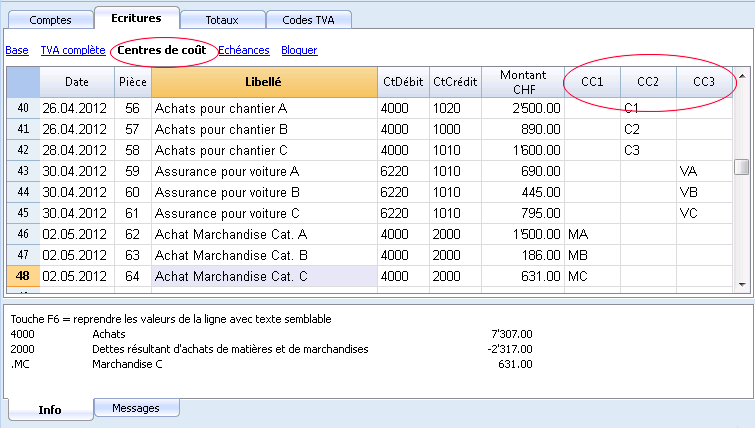Click the scrollbar down arrow

742,285
